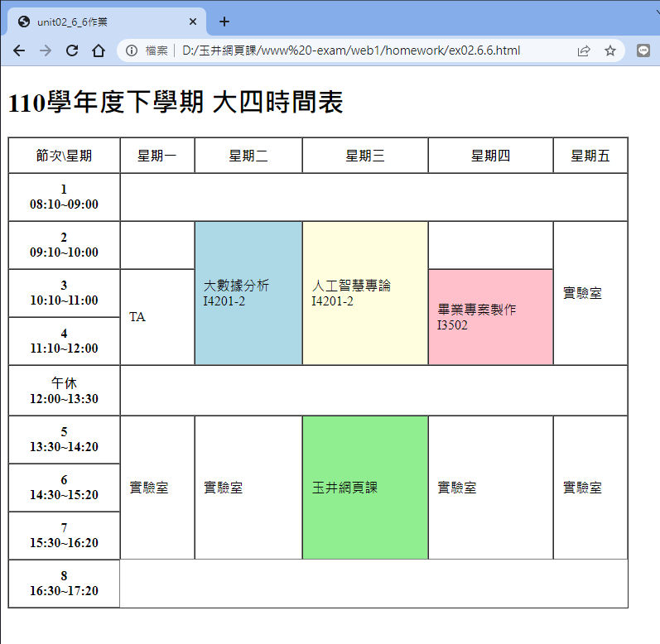Open the LINE extension icon

coord(643,50)
